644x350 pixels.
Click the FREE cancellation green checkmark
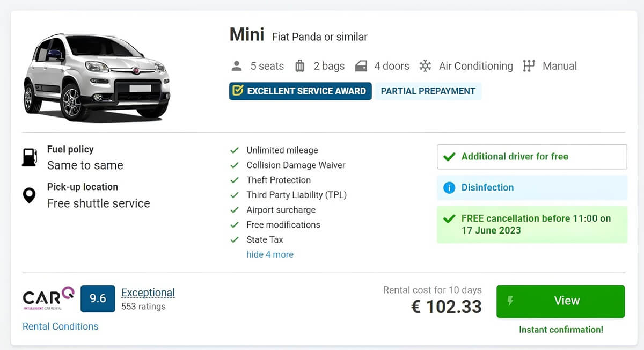coord(449,219)
